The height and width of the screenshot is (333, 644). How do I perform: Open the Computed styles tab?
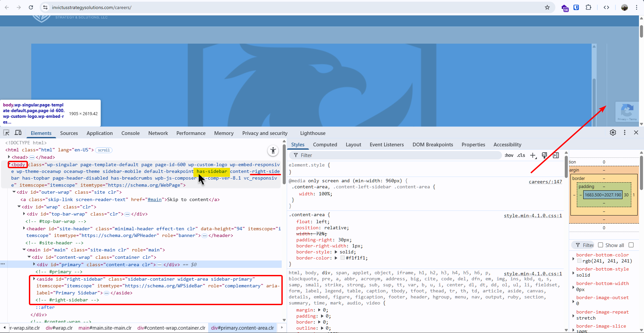[325, 144]
